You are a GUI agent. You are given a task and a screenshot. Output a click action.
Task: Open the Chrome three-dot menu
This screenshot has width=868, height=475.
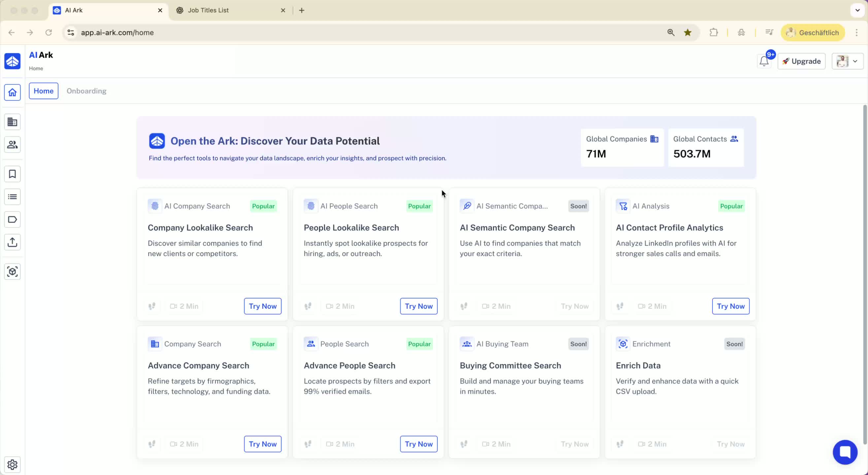coord(856,33)
